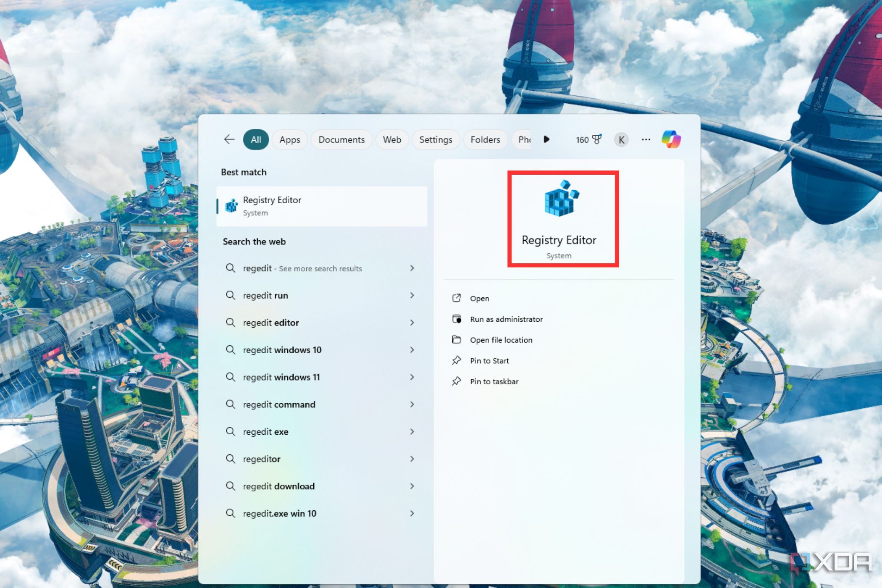882x588 pixels.
Task: Click the media playback play button
Action: (547, 139)
